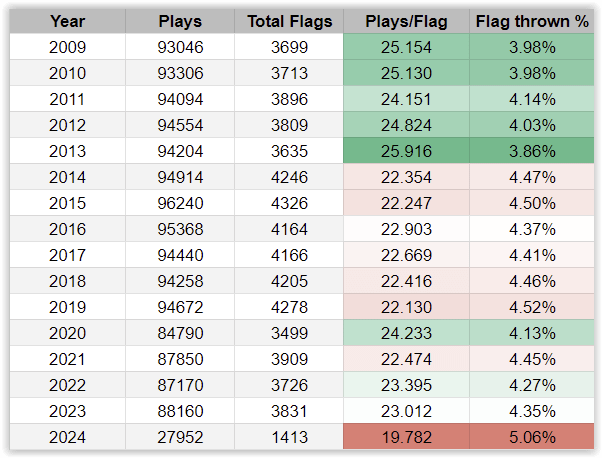Select the Plays column header

tap(180, 21)
